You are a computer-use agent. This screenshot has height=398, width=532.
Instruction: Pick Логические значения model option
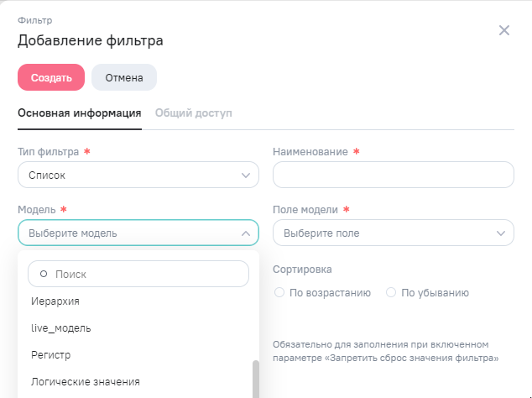(85, 382)
